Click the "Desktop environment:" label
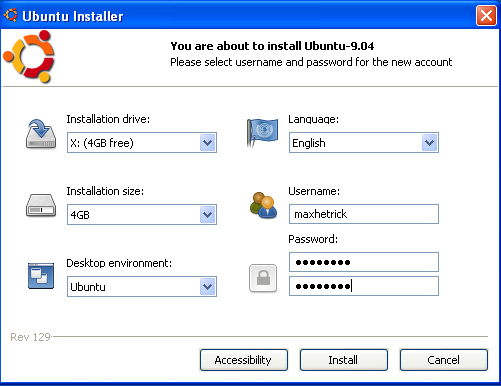 pos(119,263)
